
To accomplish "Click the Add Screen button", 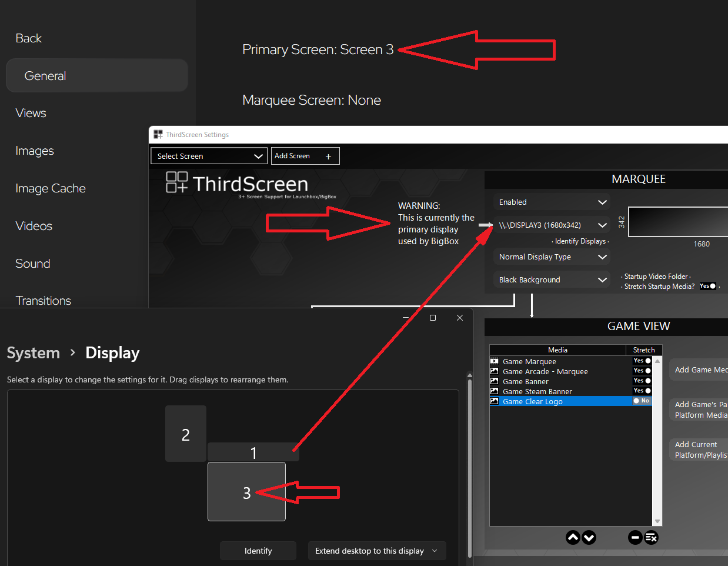I will click(306, 156).
